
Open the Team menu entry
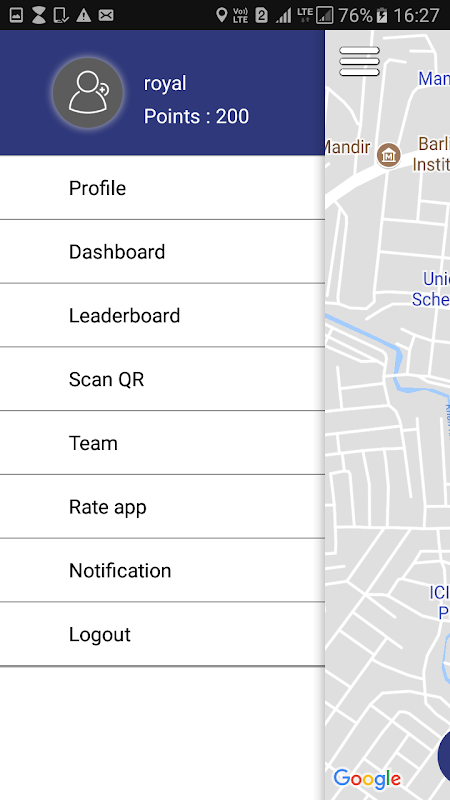(162, 443)
